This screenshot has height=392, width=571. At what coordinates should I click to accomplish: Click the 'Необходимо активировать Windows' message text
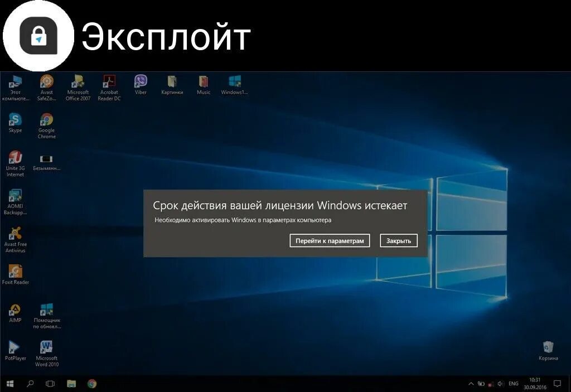pos(243,220)
